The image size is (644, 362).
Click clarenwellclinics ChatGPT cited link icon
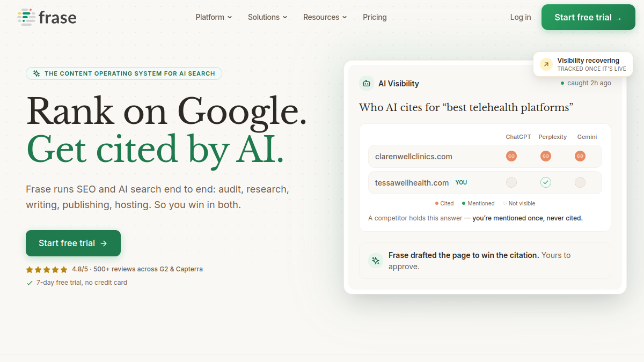pyautogui.click(x=511, y=156)
